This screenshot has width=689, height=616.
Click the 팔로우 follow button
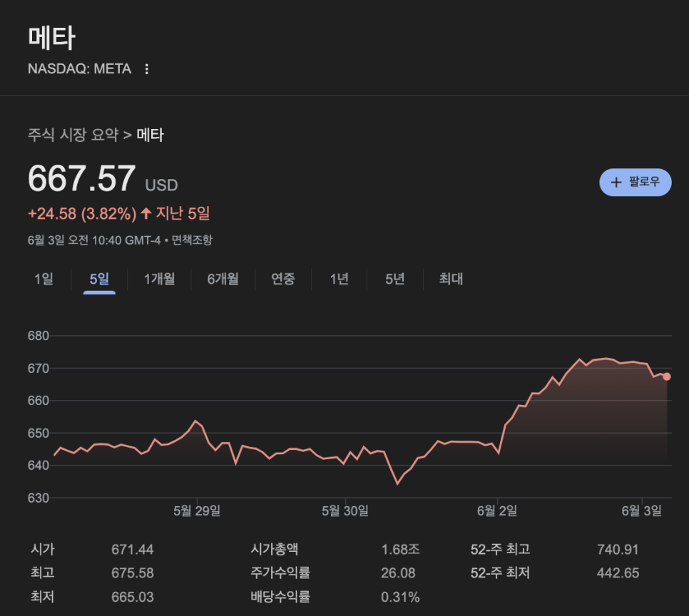(x=635, y=182)
